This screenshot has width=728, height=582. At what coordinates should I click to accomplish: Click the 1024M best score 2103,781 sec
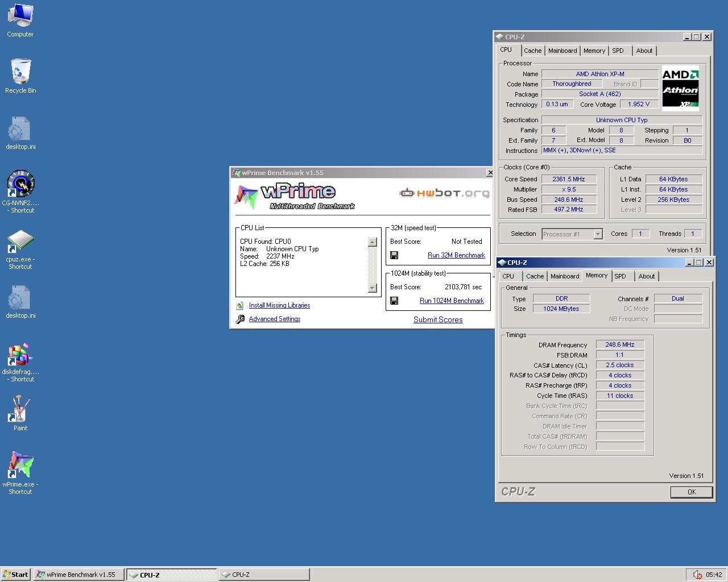[464, 287]
